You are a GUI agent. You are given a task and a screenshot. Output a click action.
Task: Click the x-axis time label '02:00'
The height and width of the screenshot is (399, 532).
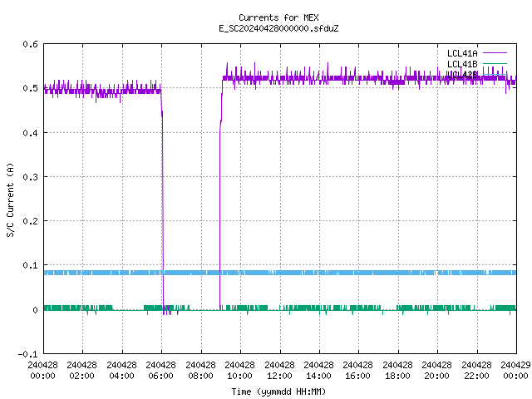[x=81, y=376]
